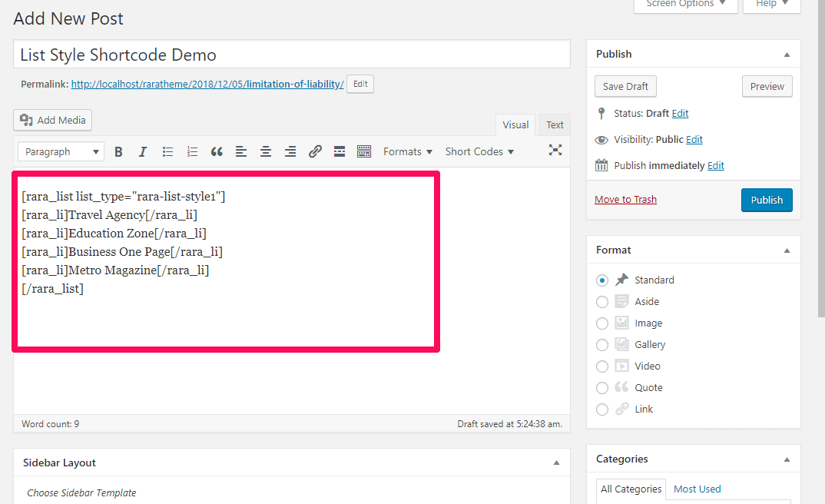
Task: Open the Paragraph style dropdown
Action: [x=61, y=151]
